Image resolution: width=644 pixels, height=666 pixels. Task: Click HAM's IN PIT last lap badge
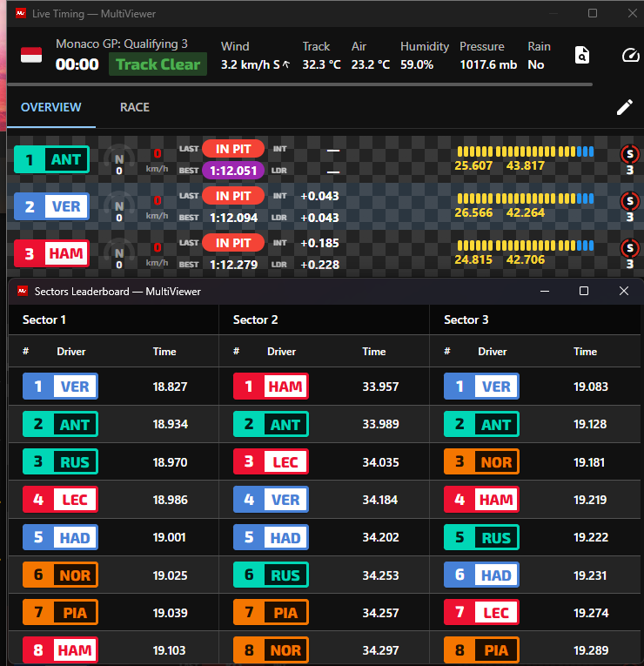[x=233, y=243]
